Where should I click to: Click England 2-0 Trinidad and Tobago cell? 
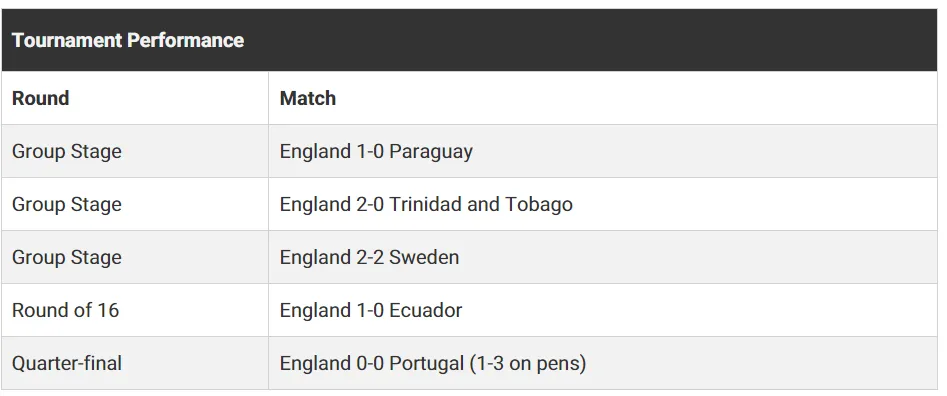pyautogui.click(x=603, y=204)
